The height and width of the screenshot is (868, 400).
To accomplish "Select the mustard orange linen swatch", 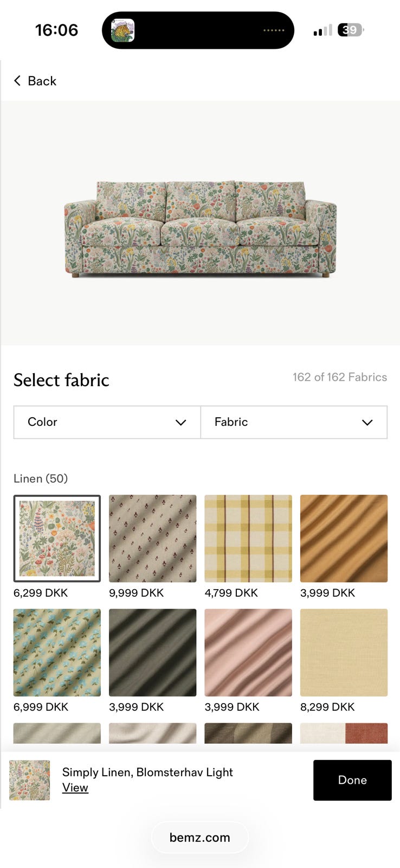I will click(344, 538).
